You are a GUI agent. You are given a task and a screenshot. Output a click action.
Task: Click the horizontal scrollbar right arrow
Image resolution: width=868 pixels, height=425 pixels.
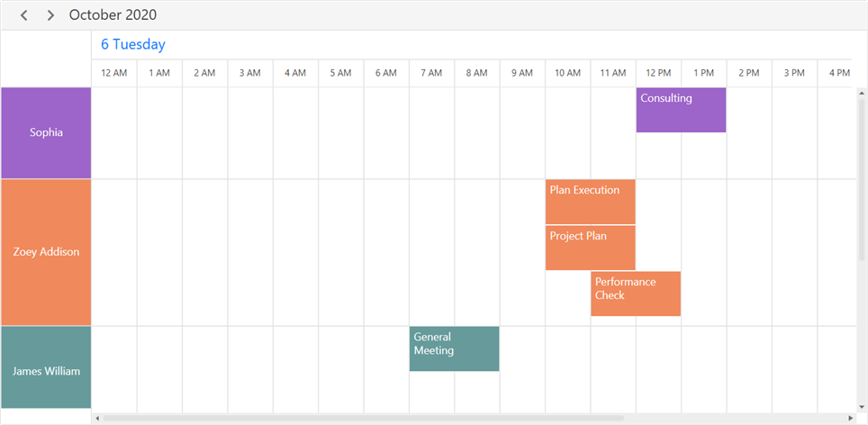coord(851,418)
